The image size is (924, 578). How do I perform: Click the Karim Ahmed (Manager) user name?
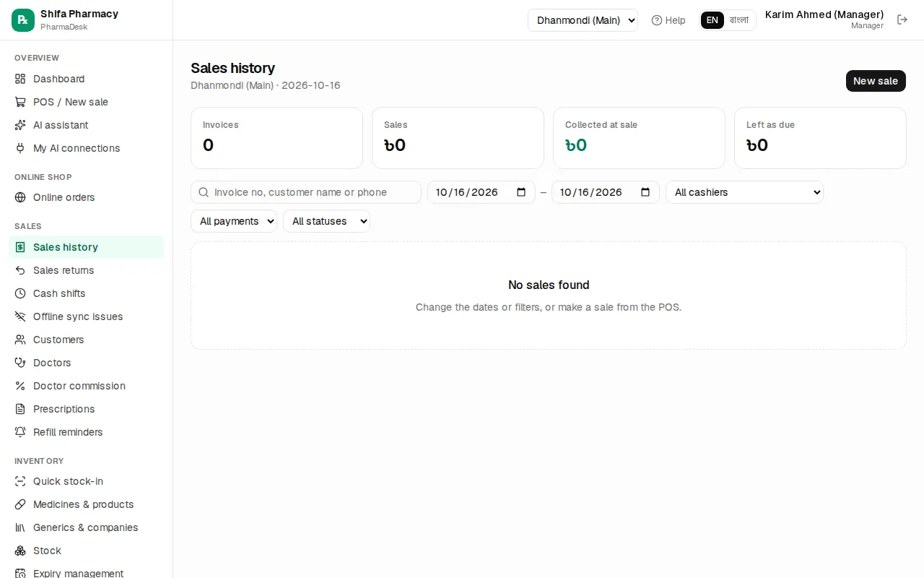click(x=824, y=14)
